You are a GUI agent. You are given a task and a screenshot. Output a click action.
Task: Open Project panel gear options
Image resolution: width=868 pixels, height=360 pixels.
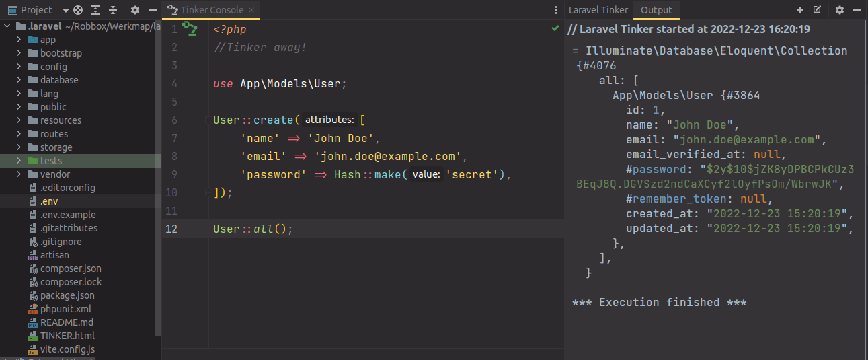(x=135, y=10)
